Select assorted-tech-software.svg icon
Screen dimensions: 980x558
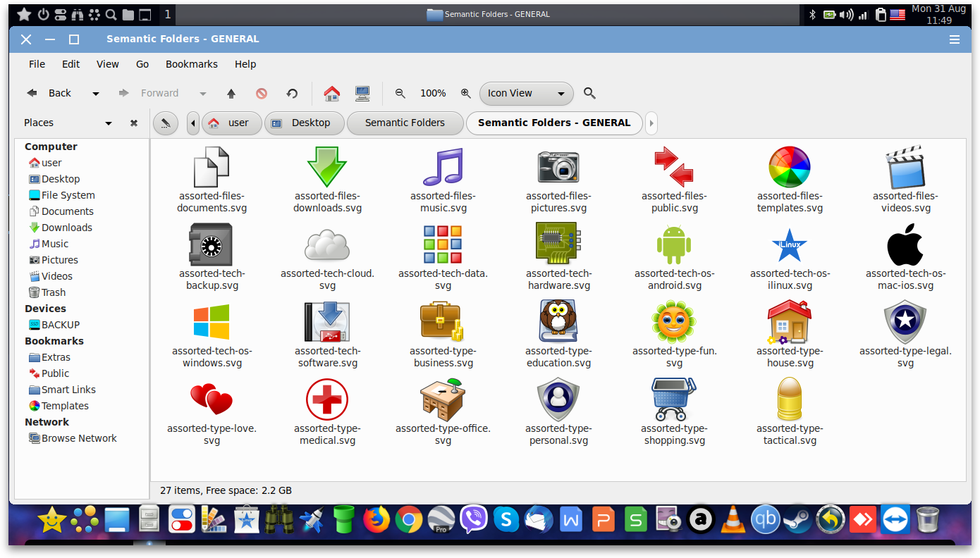[327, 322]
